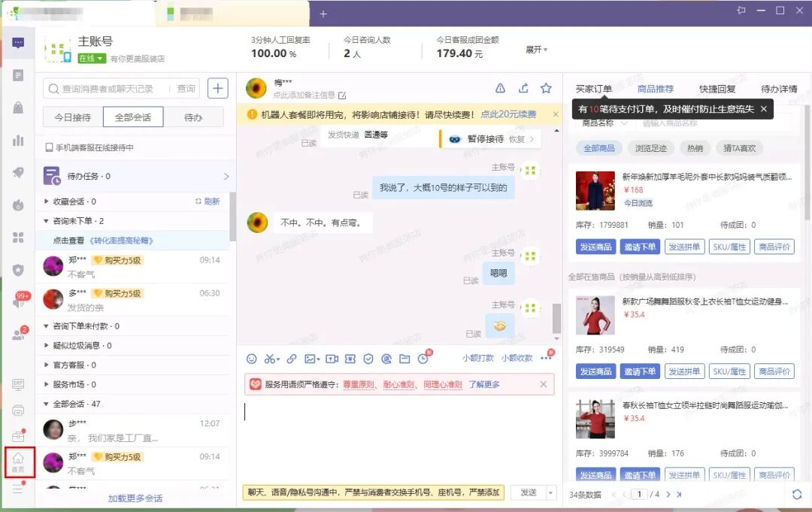Click the shield verification icon in chat toolbar
The width and height of the screenshot is (812, 512).
tap(368, 359)
